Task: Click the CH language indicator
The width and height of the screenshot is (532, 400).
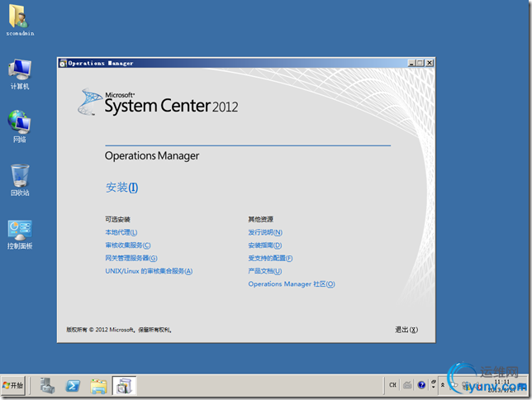Action: tap(393, 385)
